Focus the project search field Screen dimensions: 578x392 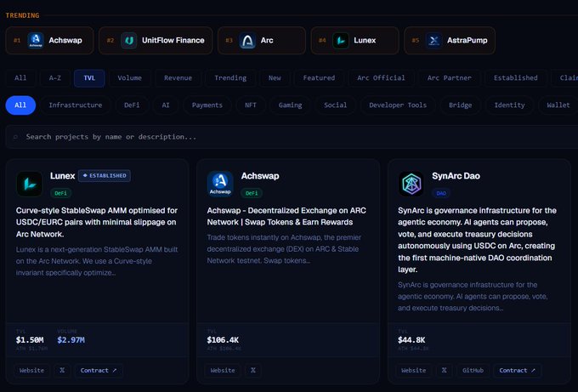click(x=292, y=137)
